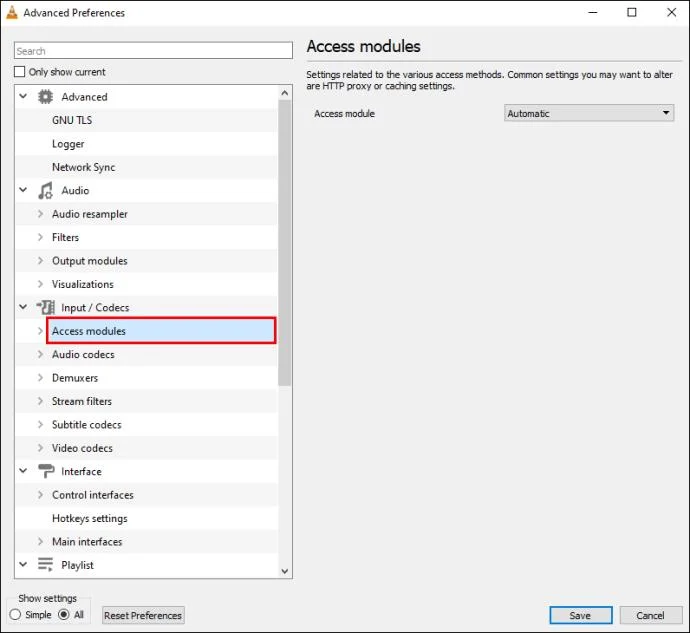Select the Audio category label
This screenshot has height=633, width=690.
click(x=75, y=191)
